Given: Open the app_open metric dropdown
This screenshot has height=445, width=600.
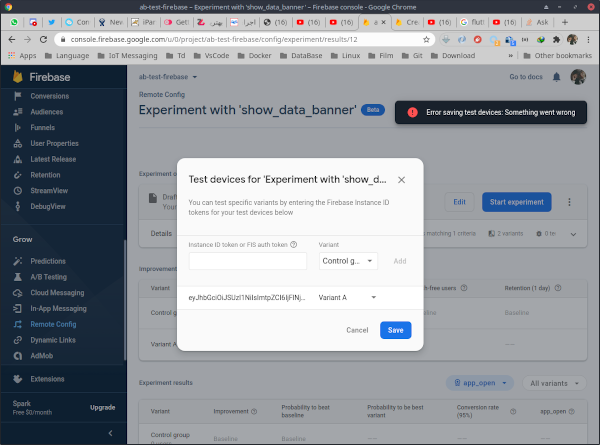Looking at the screenshot, I should point(480,383).
